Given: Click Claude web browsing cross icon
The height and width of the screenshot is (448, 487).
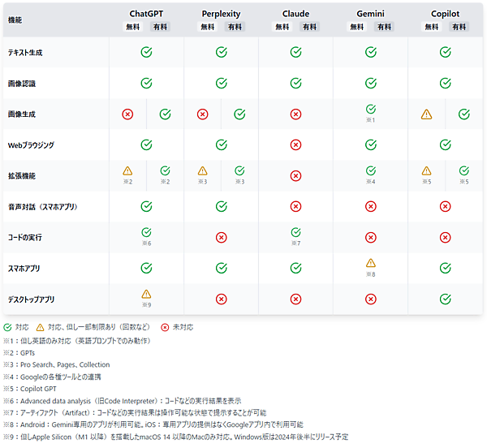Looking at the screenshot, I should [x=296, y=145].
